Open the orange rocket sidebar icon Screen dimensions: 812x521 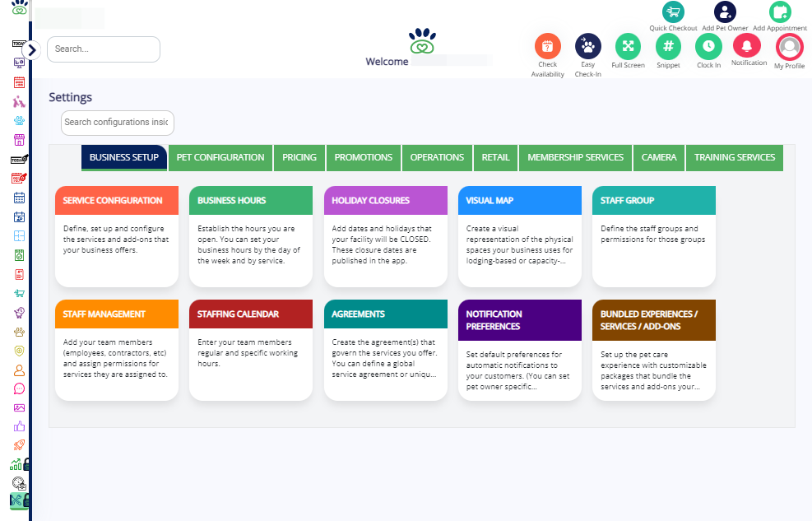[x=19, y=445]
